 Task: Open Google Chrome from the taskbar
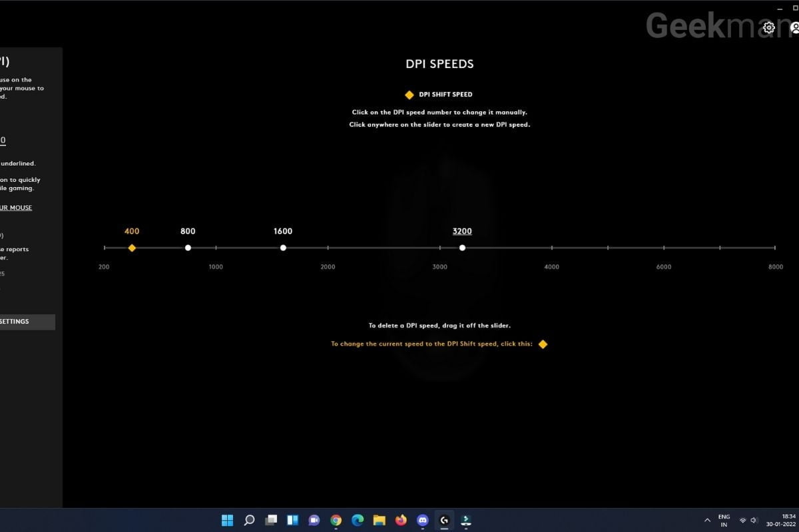point(336,520)
